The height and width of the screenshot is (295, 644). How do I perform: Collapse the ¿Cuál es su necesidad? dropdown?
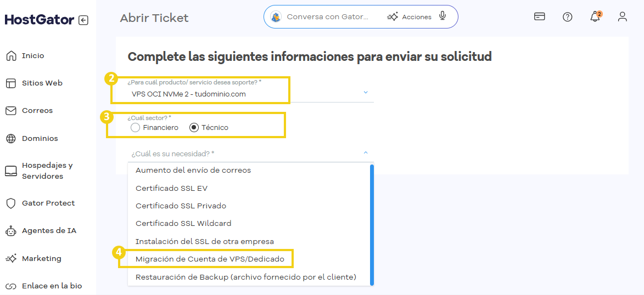[x=250, y=154]
